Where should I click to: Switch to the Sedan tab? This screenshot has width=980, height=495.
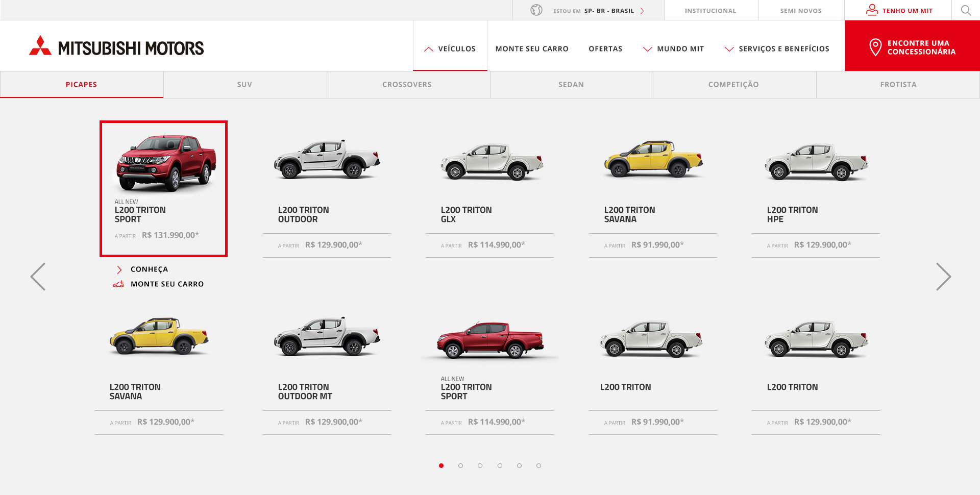(x=571, y=85)
